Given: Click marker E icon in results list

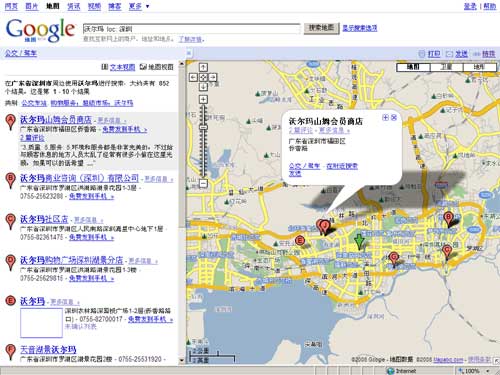Looking at the screenshot, I should coord(11,301).
